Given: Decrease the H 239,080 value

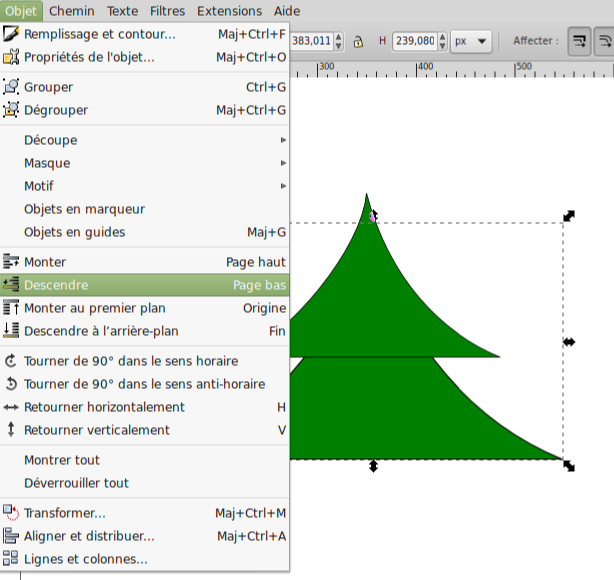Looking at the screenshot, I should pos(442,45).
